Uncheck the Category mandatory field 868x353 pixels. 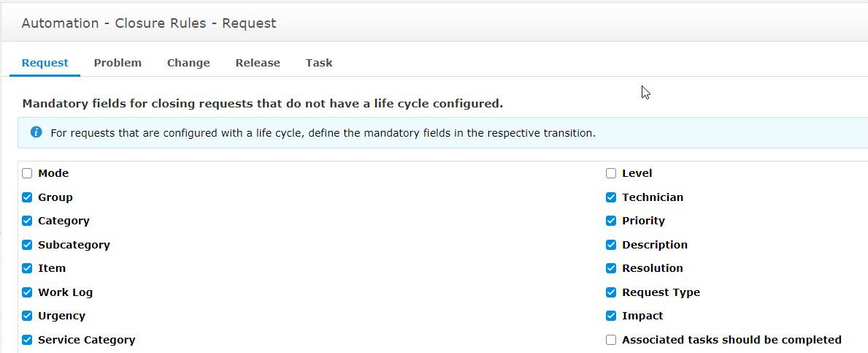[x=27, y=221]
